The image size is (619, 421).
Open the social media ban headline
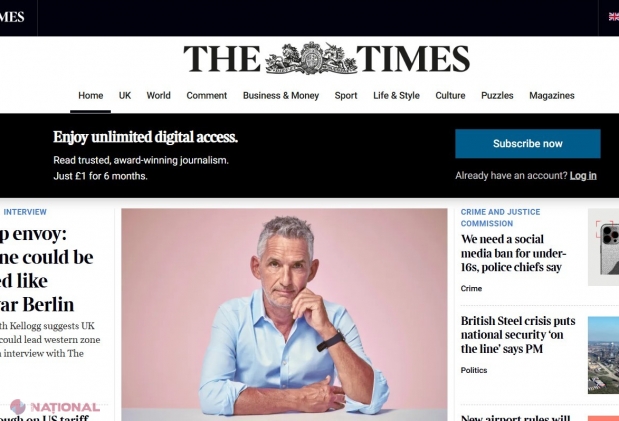coord(513,253)
